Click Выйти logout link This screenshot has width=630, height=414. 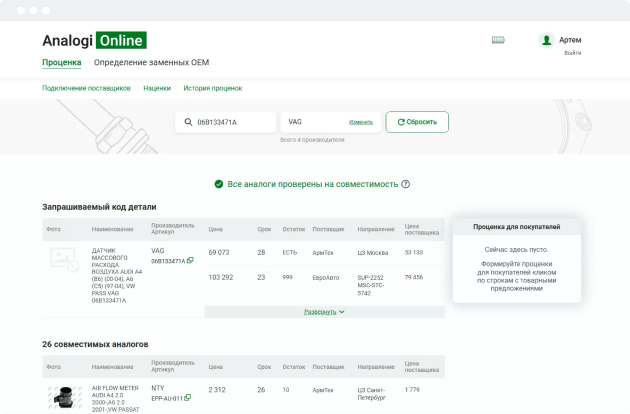[572, 52]
